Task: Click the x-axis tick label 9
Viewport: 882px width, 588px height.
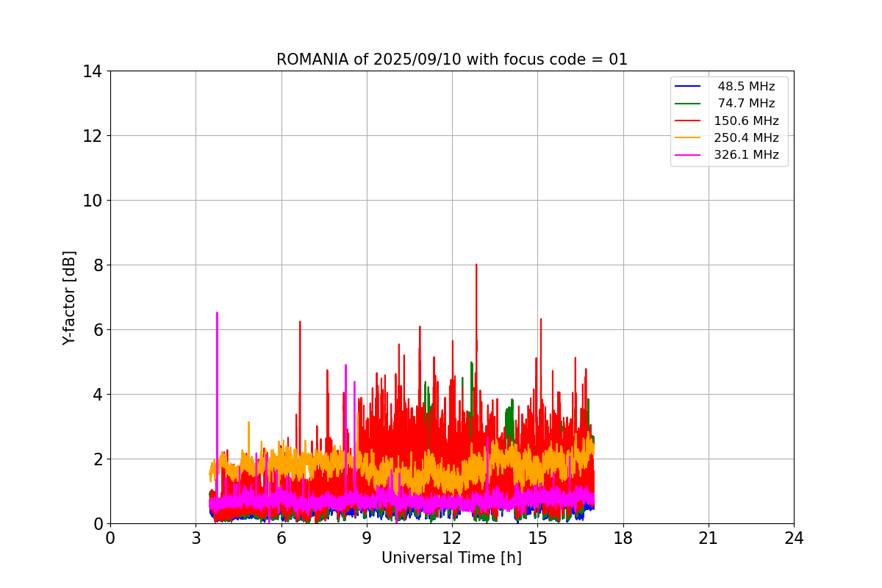Action: (367, 538)
